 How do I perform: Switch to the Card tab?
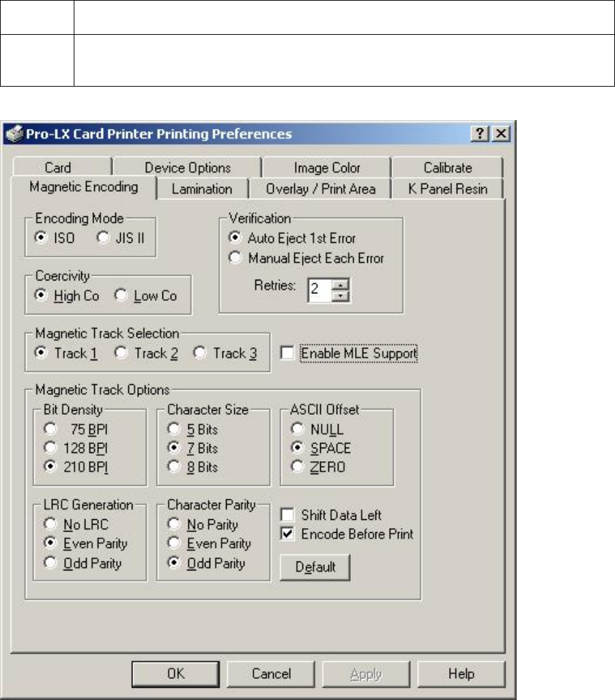[x=62, y=167]
